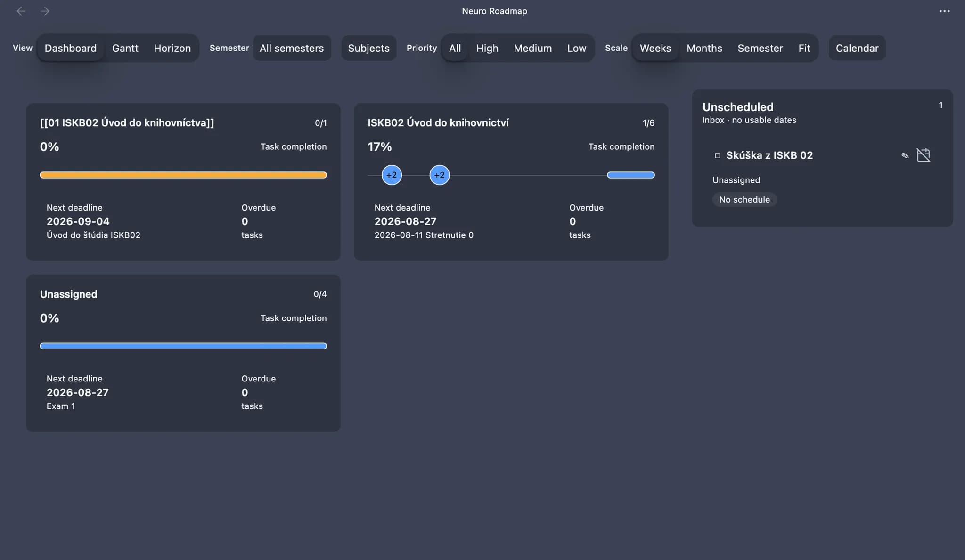
Task: Set scale to Semester
Action: (x=760, y=48)
